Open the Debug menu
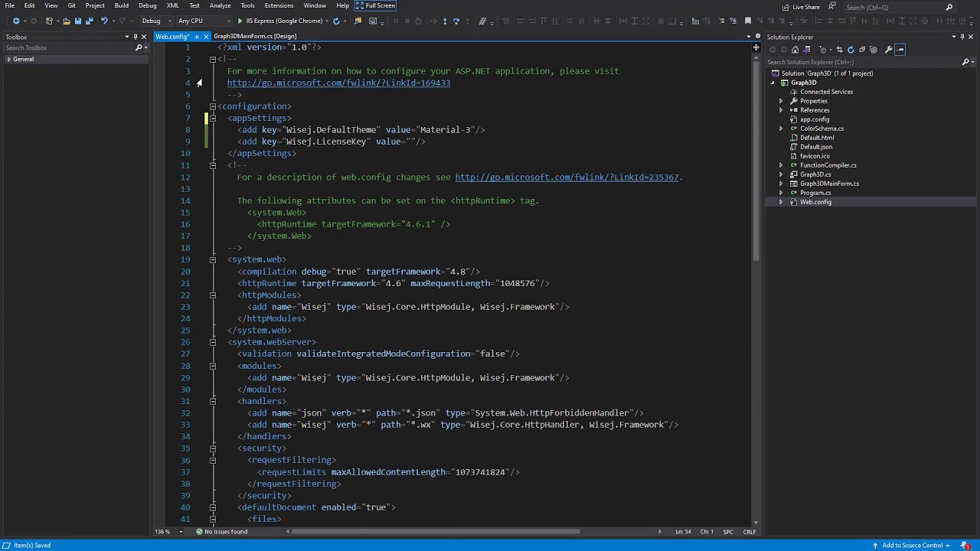The width and height of the screenshot is (980, 551). click(x=148, y=5)
